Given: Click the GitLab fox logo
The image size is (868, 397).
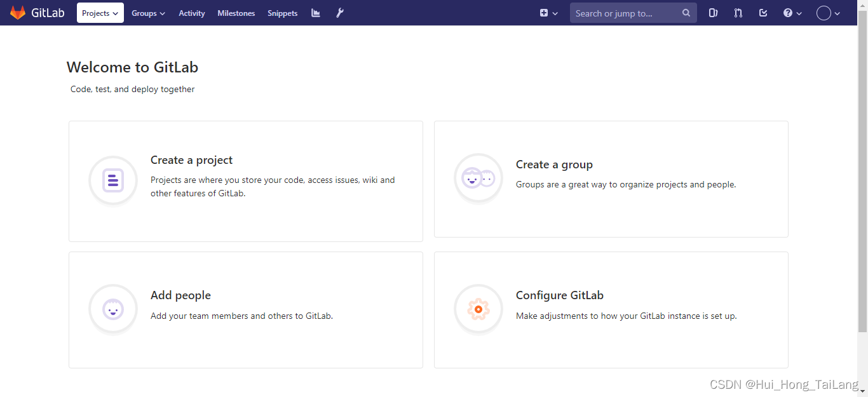Looking at the screenshot, I should 18,13.
